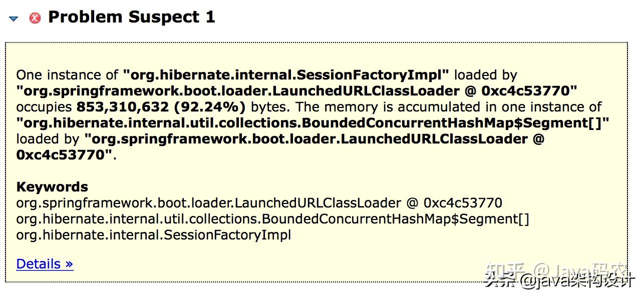Click the Problem Suspect 1 heading
This screenshot has height=297, width=644.
click(131, 17)
